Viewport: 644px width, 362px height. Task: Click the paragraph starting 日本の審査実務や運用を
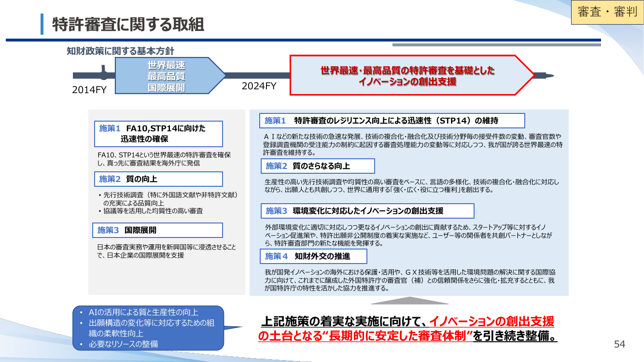coord(167,251)
